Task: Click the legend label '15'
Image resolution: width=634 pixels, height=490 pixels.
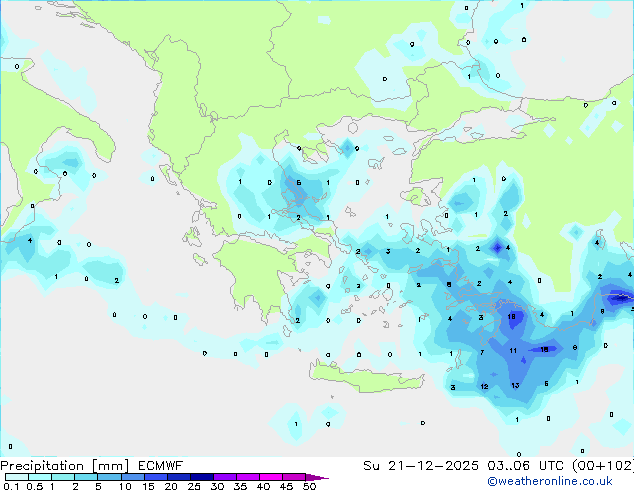Action: pos(148,486)
